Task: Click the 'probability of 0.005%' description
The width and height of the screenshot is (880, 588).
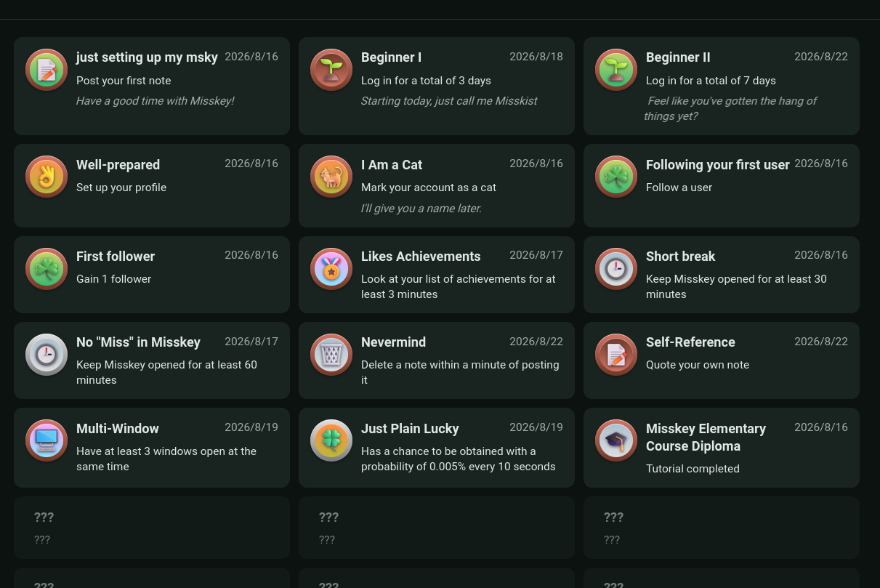Action: pyautogui.click(x=459, y=459)
